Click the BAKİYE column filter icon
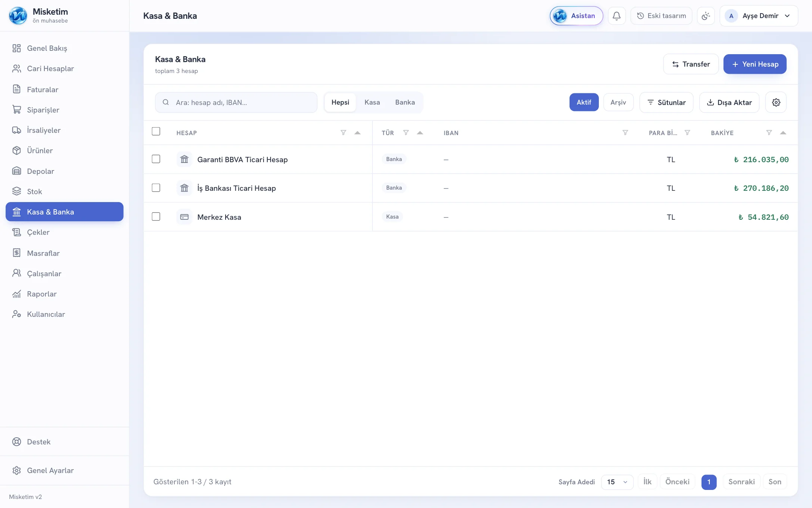 tap(769, 132)
